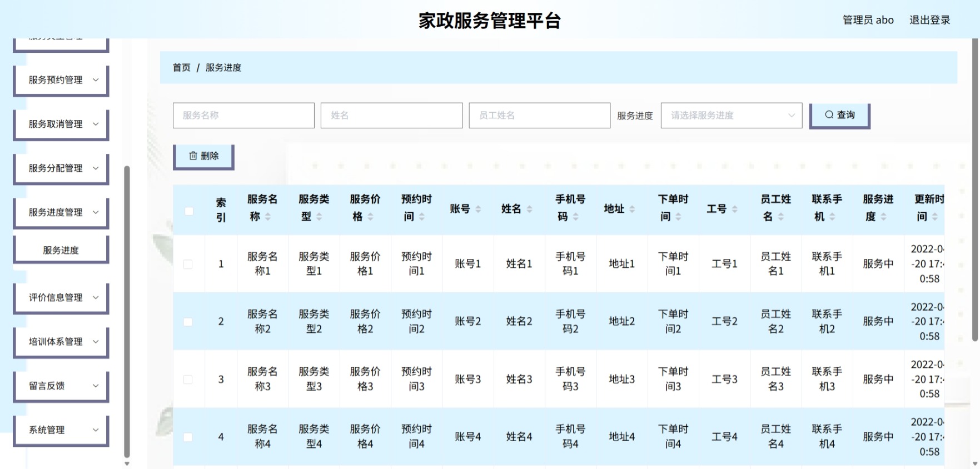Click the 索引 column header
Image resolution: width=980 pixels, height=469 pixels.
221,209
